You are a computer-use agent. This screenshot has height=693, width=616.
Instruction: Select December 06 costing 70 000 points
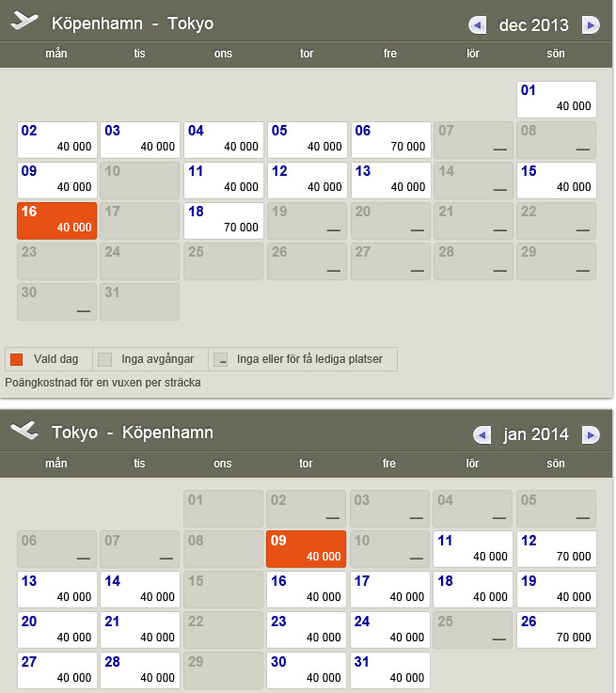point(390,139)
